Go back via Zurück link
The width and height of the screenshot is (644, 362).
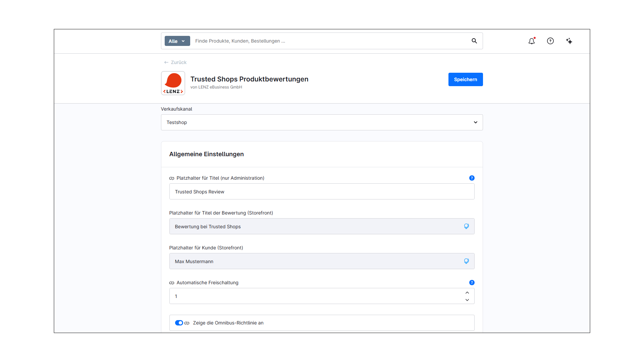[175, 62]
